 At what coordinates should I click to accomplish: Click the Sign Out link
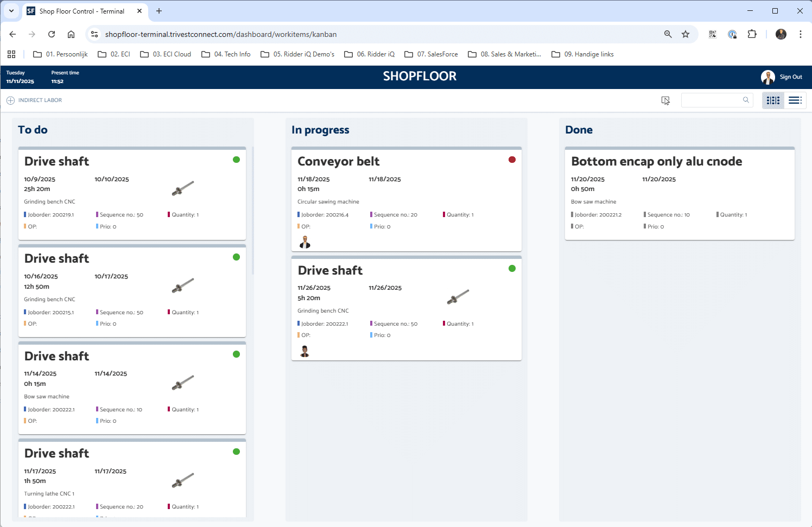click(790, 77)
